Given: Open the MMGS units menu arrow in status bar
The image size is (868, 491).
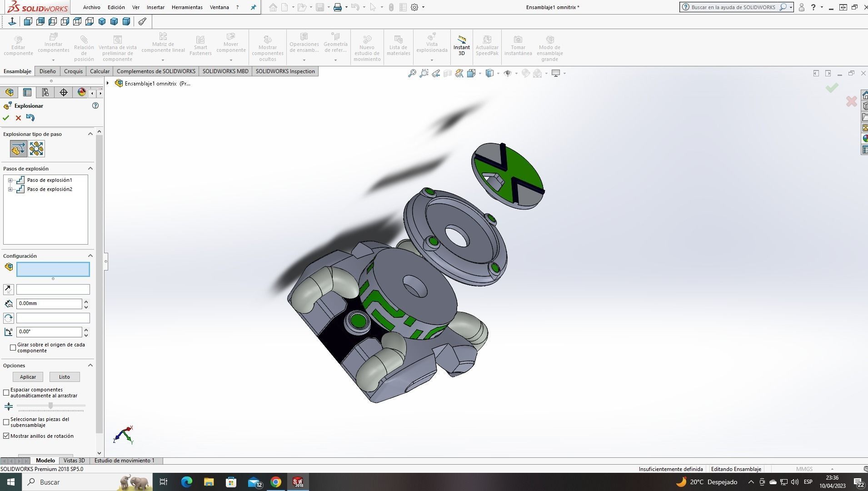Looking at the screenshot, I should pos(832,469).
